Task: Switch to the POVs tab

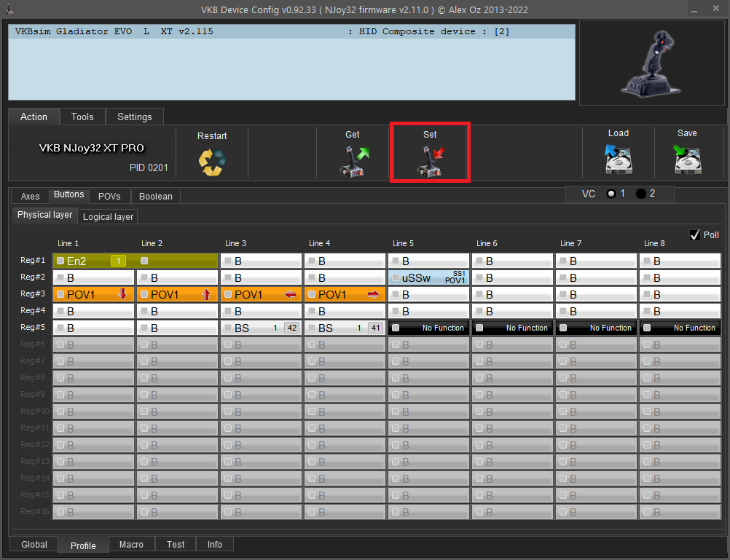Action: 109,197
